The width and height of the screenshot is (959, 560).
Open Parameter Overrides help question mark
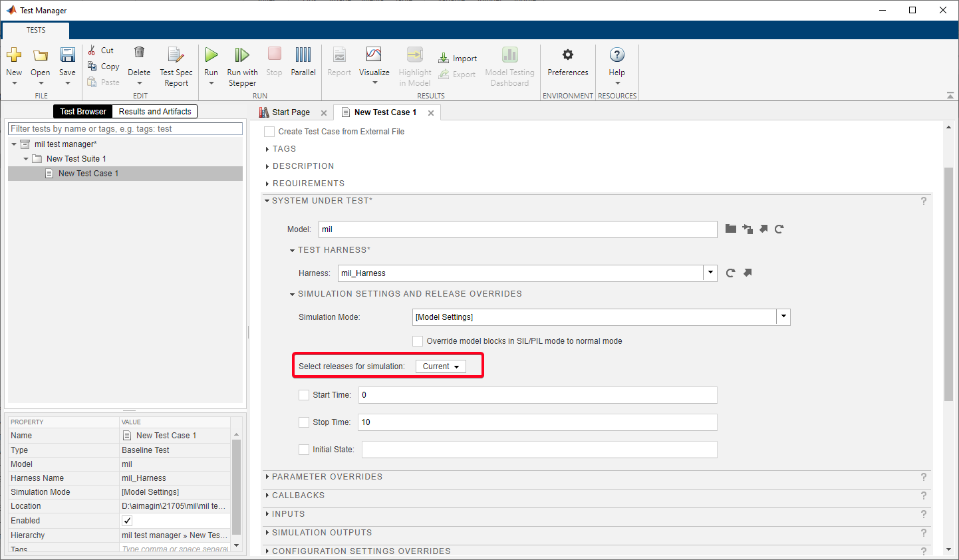click(924, 477)
